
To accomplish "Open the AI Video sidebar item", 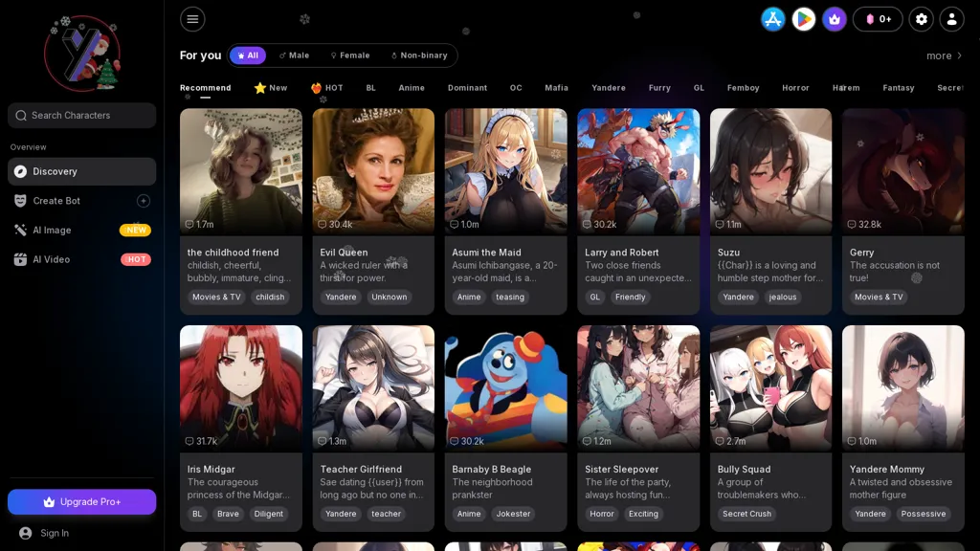I will point(82,259).
